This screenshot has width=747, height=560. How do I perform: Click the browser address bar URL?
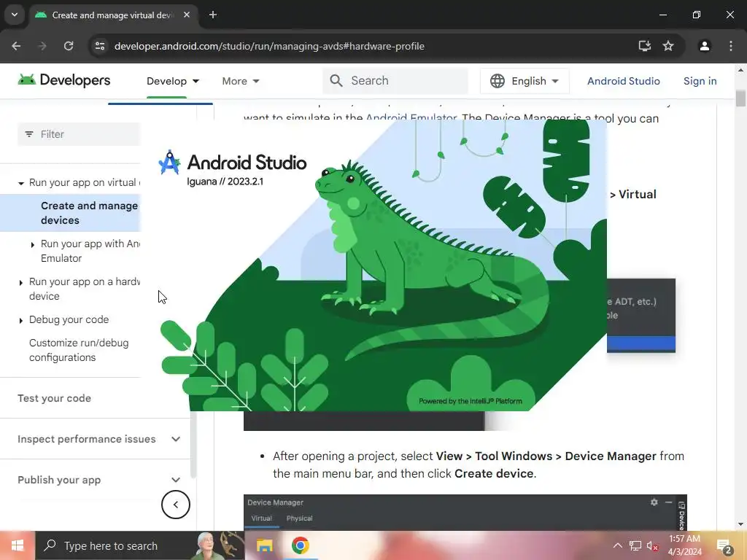(x=269, y=46)
